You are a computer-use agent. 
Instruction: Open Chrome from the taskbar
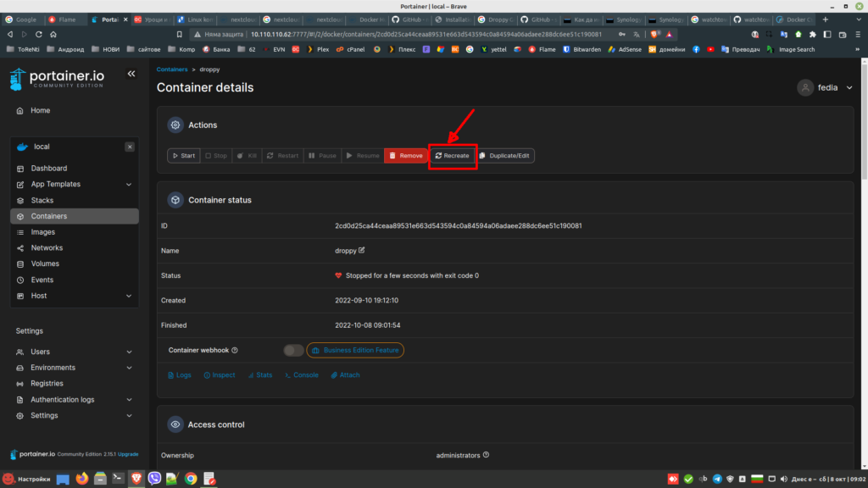(191, 479)
